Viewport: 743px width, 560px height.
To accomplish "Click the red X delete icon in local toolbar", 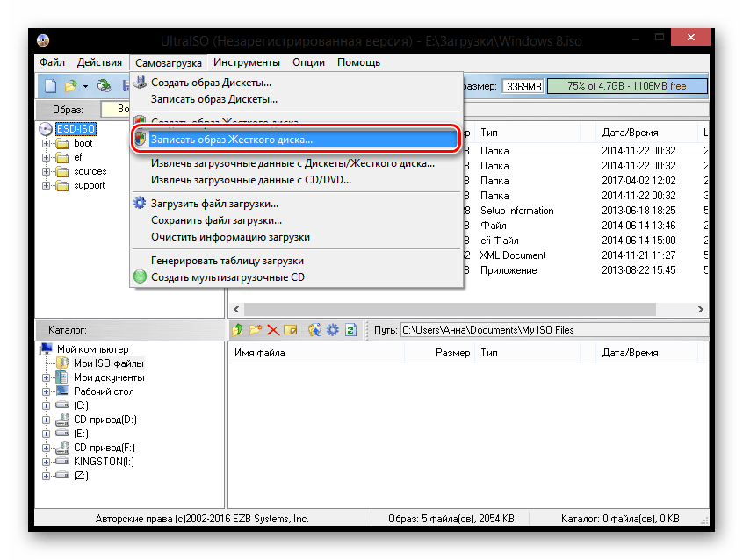I will (273, 330).
